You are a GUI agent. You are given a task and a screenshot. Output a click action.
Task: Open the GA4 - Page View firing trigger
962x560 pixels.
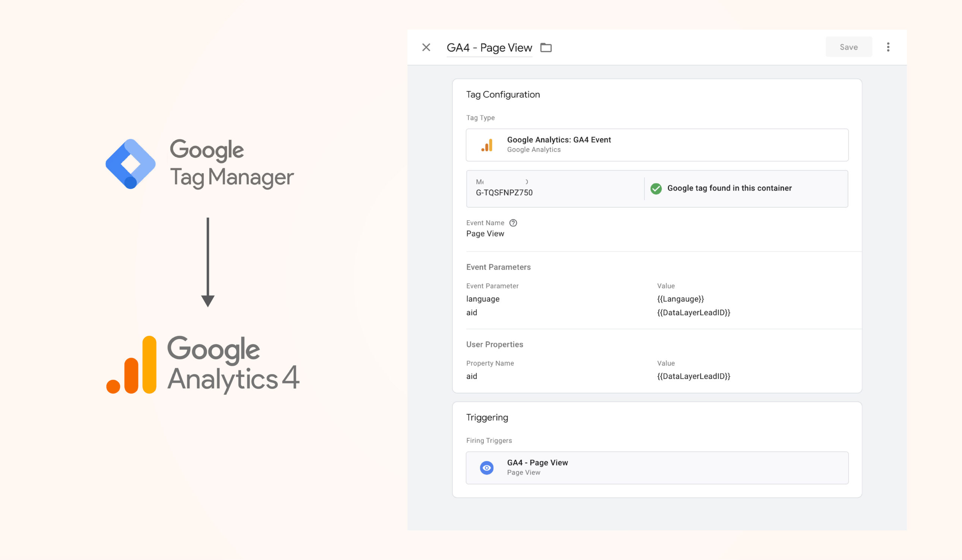[537, 463]
